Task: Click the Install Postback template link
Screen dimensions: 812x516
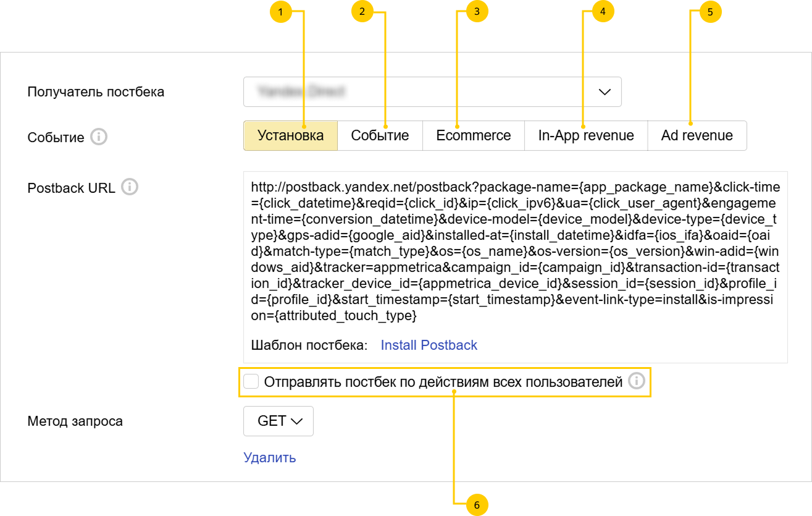Action: pyautogui.click(x=429, y=345)
